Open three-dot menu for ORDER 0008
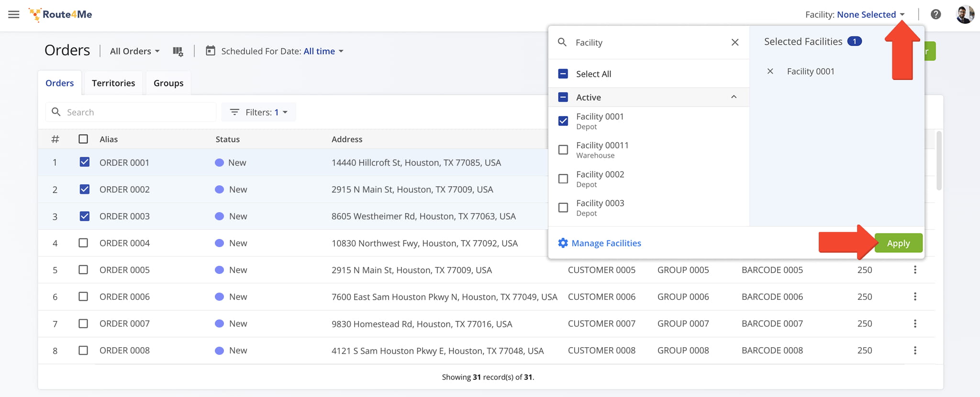Viewport: 980px width, 397px height. click(915, 350)
